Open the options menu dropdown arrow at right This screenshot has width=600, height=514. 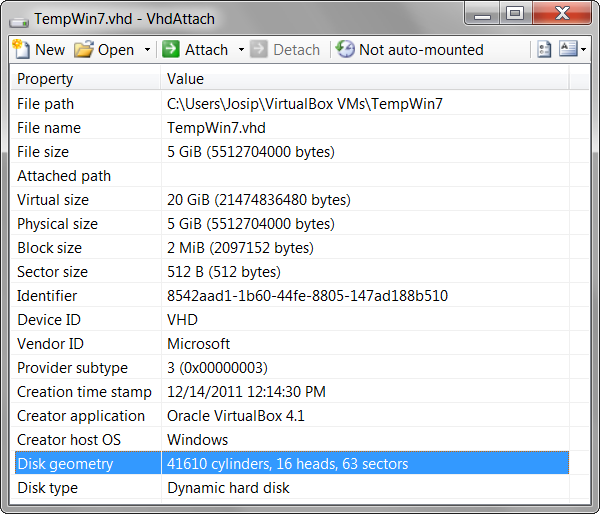pyautogui.click(x=584, y=50)
